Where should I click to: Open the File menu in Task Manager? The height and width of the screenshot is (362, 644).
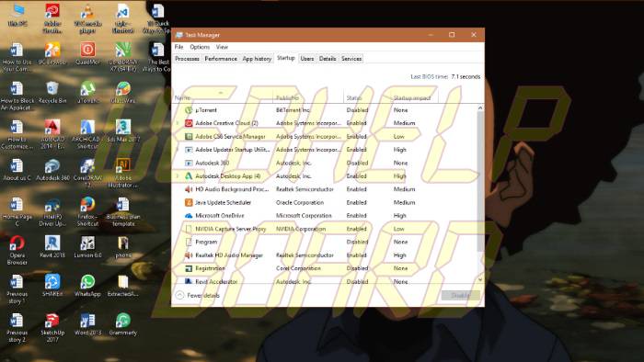coord(179,47)
